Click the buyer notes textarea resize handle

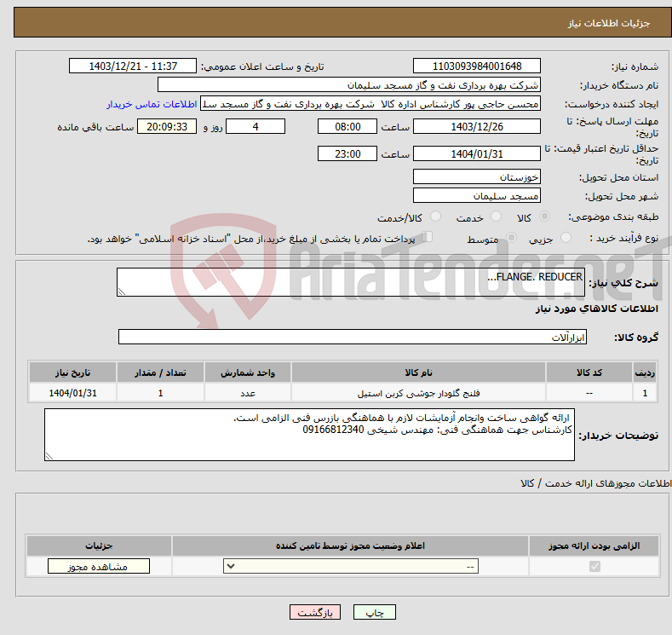coord(49,456)
